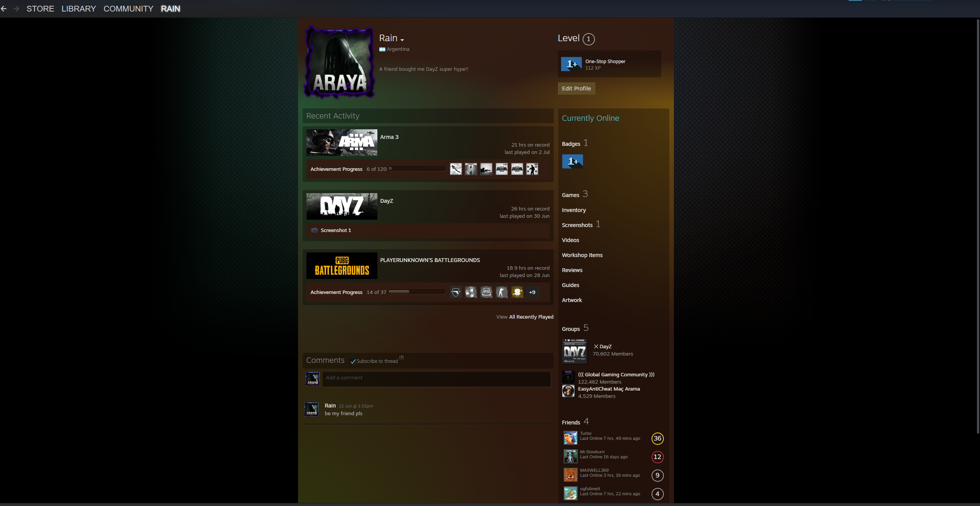View fifth Arma 3 achievement icon
Screen dimensions: 980x506
coord(517,169)
